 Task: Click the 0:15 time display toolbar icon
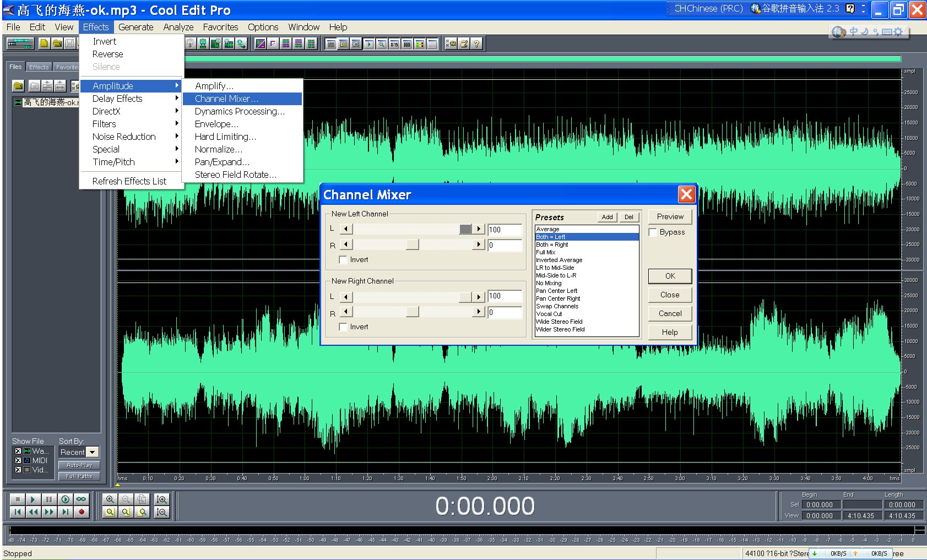(394, 44)
